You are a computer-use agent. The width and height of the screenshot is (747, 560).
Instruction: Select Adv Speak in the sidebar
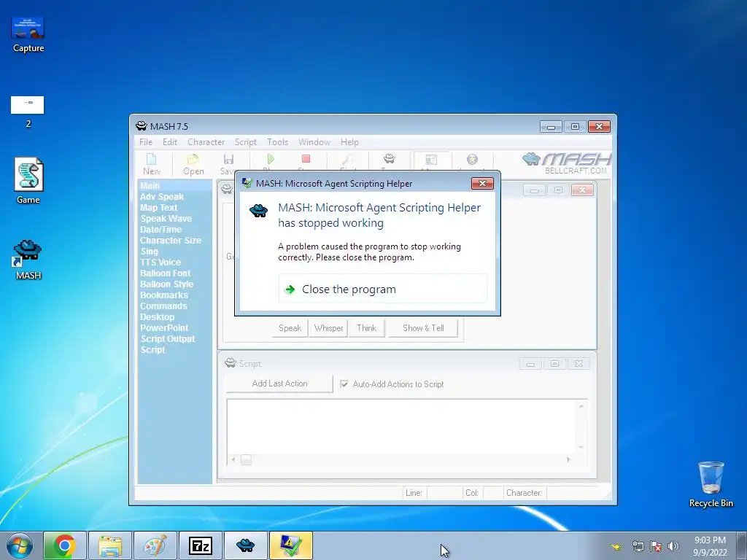[161, 197]
